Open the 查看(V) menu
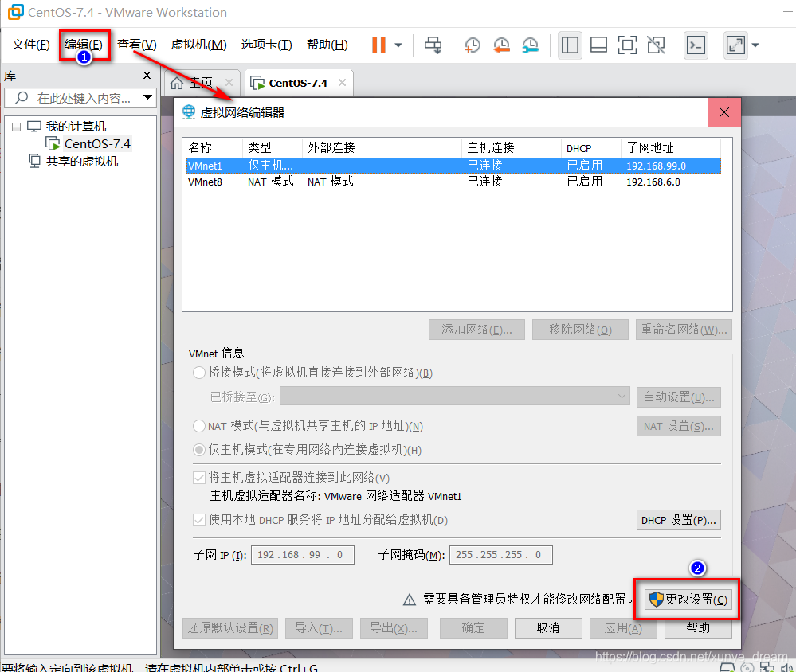The width and height of the screenshot is (796, 672). pyautogui.click(x=137, y=45)
